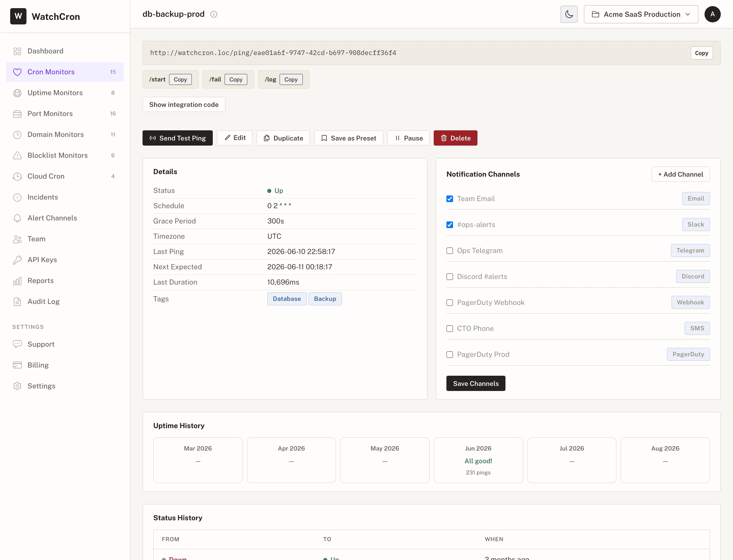Click the API Keys key icon
Screen dimensions: 733x560
coord(17,260)
